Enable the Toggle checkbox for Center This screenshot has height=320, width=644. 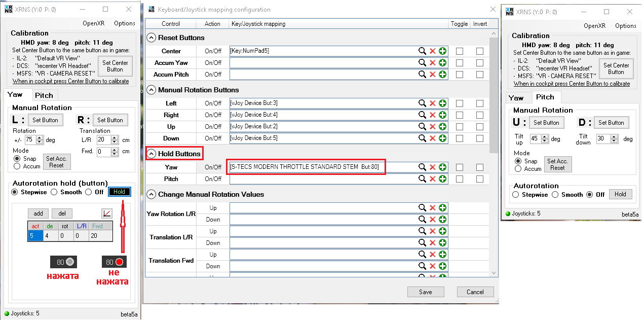(x=459, y=51)
